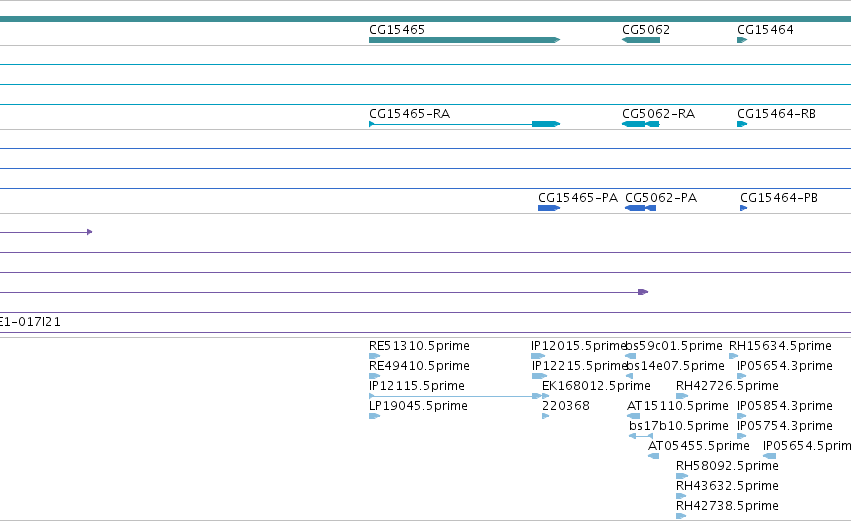This screenshot has height=521, width=851.
Task: Select LP19045.5prime EST label
Action: click(418, 406)
